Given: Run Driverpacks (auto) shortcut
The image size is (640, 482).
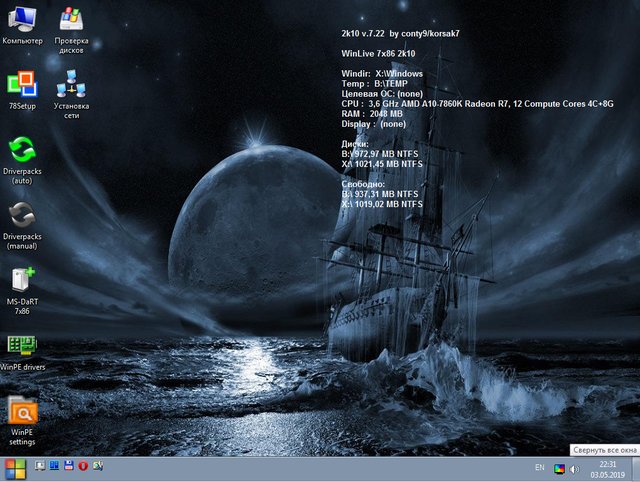Looking at the screenshot, I should pos(22,150).
